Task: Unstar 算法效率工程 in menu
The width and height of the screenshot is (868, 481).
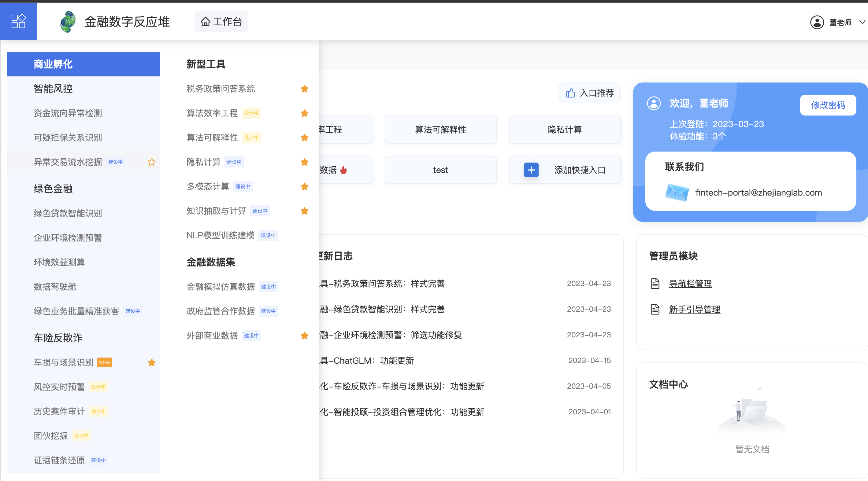Action: 305,113
